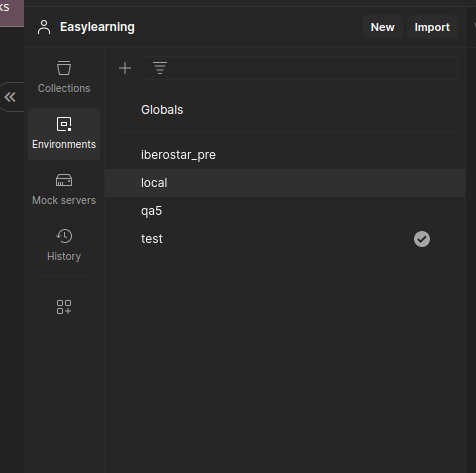
Task: Open the iberostar_pre environment
Action: click(285, 155)
